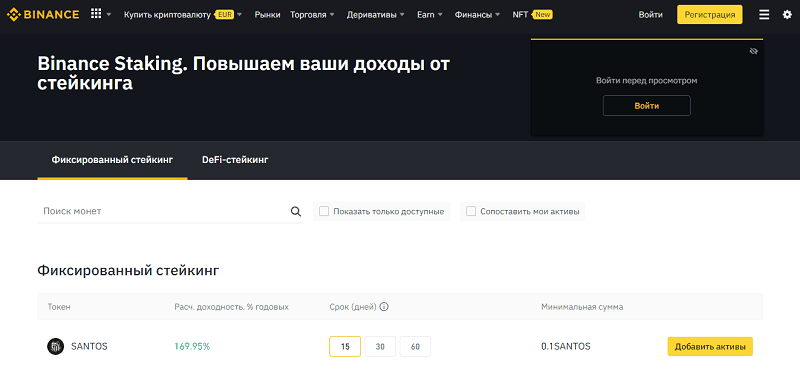Expand apps grid dropdown arrow
Screen dimensions: 800x370
point(109,15)
